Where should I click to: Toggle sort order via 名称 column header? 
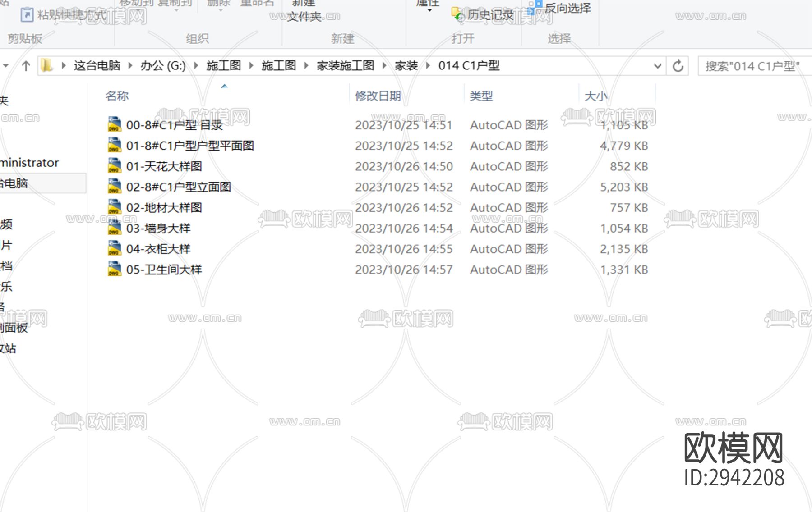coord(116,96)
